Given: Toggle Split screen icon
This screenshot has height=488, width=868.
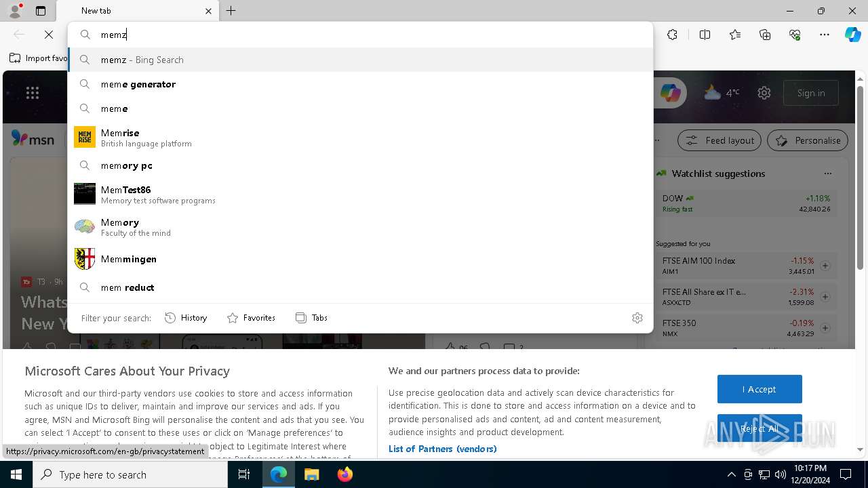Looking at the screenshot, I should [x=705, y=35].
